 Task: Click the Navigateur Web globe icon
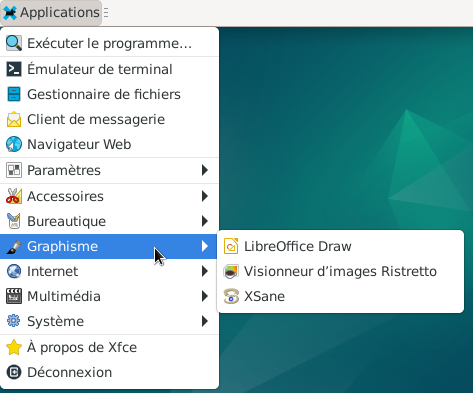coord(14,144)
